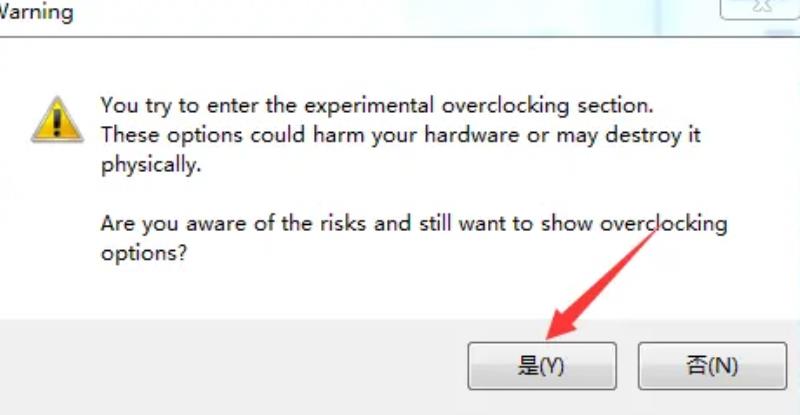The height and width of the screenshot is (415, 800).
Task: Click the white blank area below "options?"
Action: [x=306, y=291]
